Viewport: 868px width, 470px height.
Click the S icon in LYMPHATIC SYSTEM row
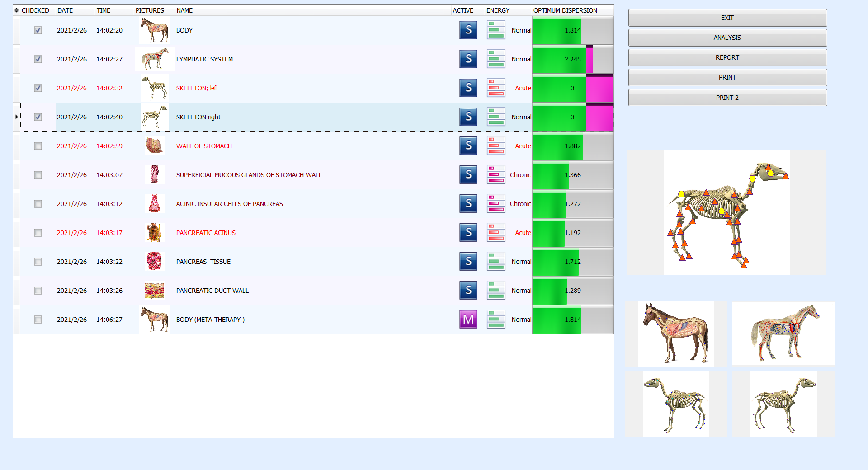point(468,59)
